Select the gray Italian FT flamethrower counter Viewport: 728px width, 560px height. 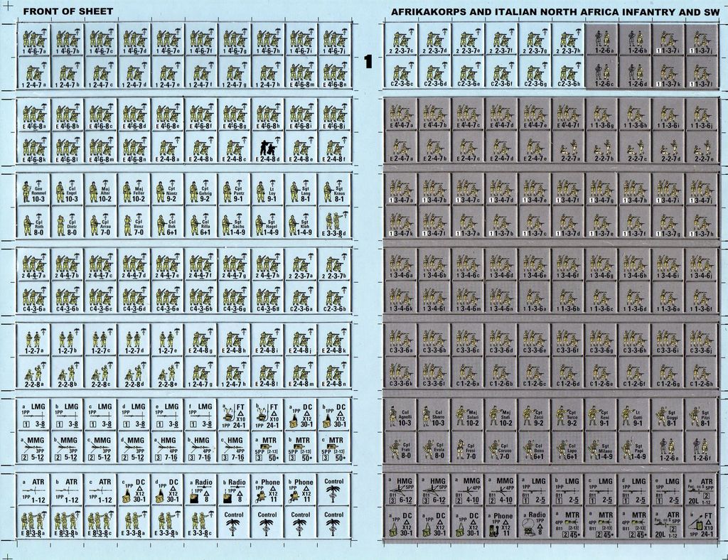(702, 524)
